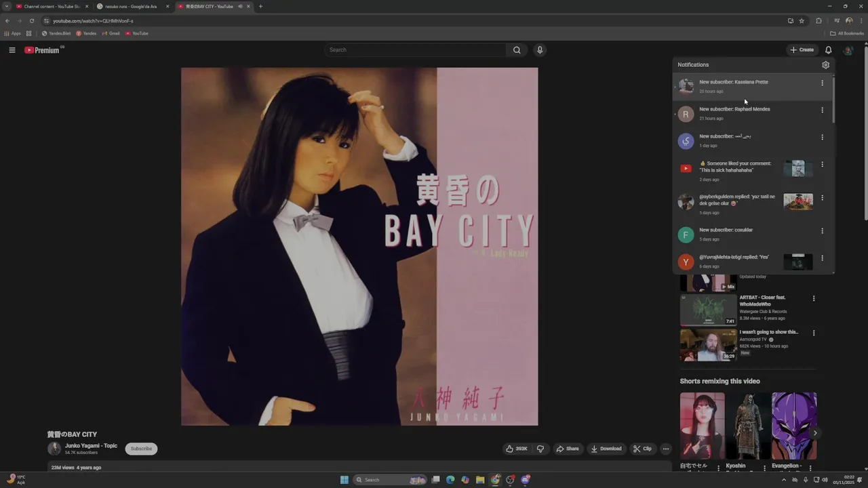Focus the YouTube search field
This screenshot has width=868, height=488.
pyautogui.click(x=415, y=50)
